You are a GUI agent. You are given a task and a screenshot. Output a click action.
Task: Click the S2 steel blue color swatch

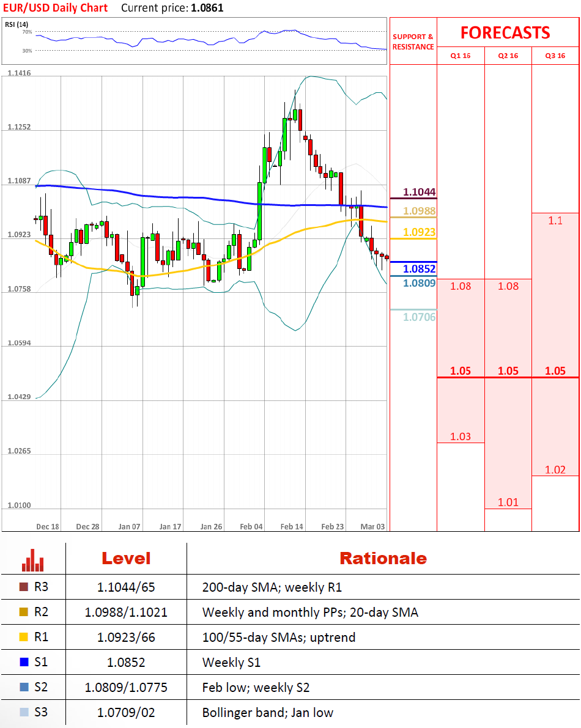(24, 687)
